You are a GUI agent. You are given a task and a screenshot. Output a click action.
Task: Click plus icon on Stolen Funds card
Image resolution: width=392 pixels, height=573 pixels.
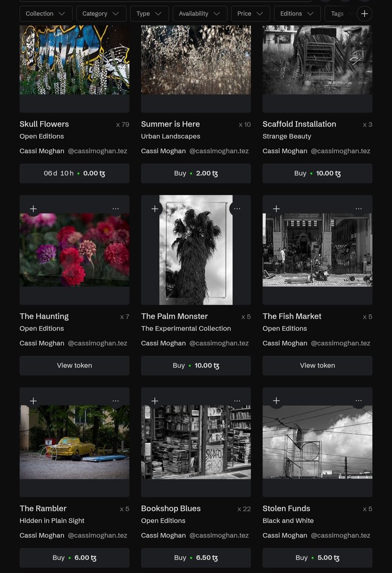pos(276,401)
